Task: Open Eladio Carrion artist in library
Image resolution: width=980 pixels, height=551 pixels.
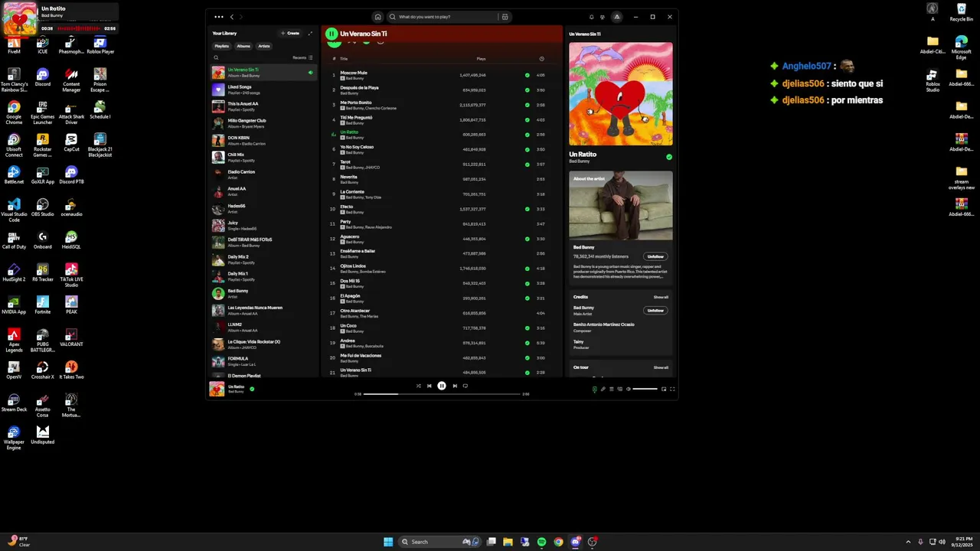Action: (x=263, y=174)
